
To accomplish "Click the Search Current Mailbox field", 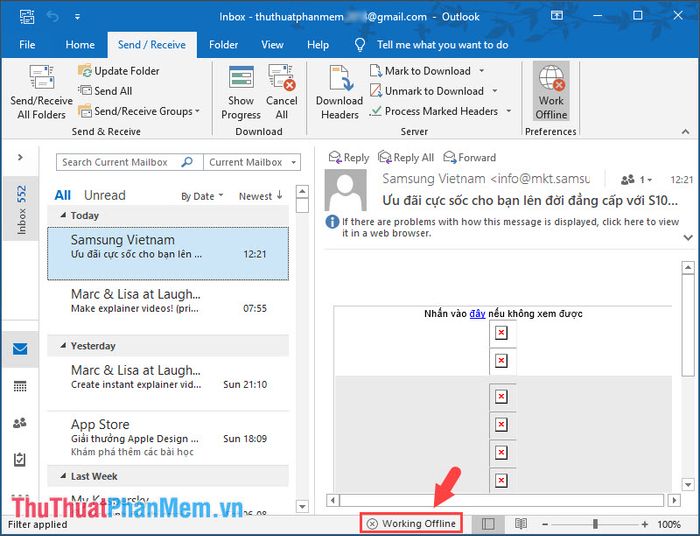I will click(120, 162).
